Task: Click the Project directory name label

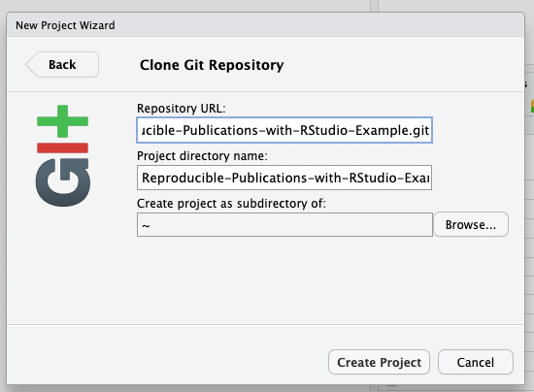Action: 202,156
